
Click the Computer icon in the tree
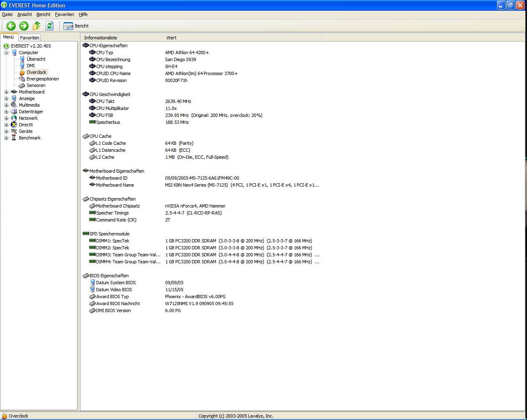coord(14,52)
